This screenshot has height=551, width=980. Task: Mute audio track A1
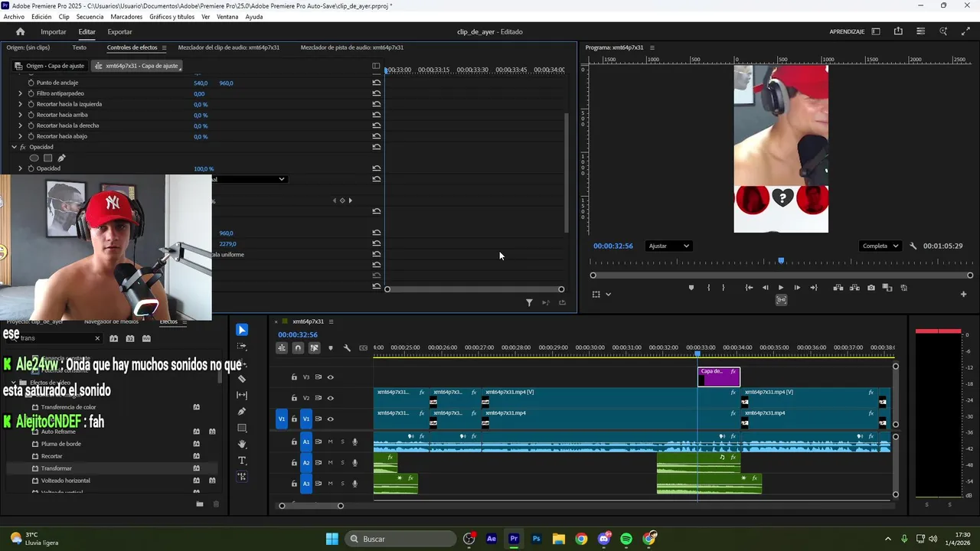(331, 442)
